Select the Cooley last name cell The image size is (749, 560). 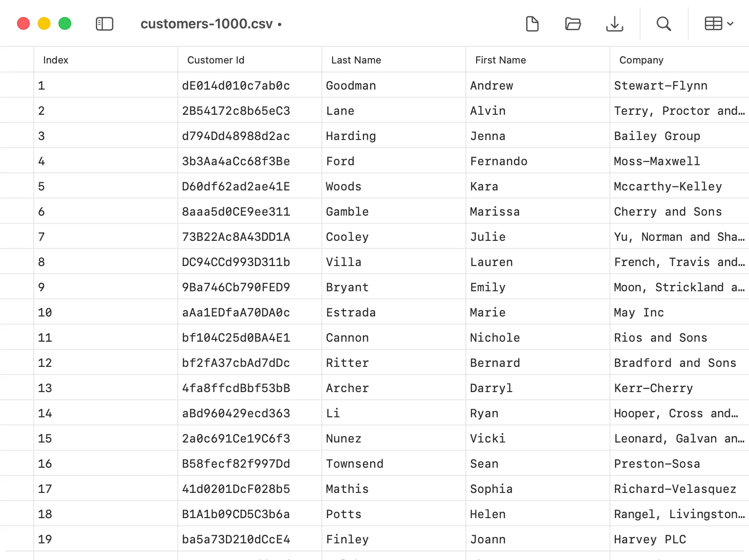(x=394, y=236)
